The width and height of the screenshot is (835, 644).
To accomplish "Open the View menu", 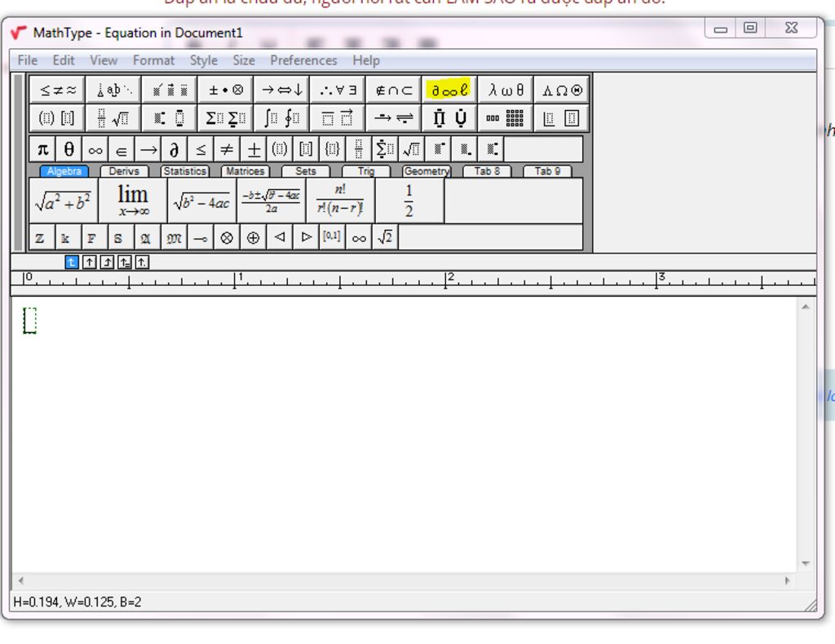I will (x=104, y=60).
